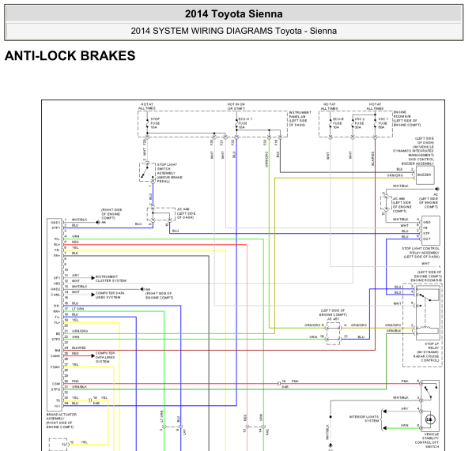Click '2014 SYSTEM WIRING DIAGRAMS Toyota - Sienna' subtitle
Viewport: 476px width, 451px height.
click(233, 31)
